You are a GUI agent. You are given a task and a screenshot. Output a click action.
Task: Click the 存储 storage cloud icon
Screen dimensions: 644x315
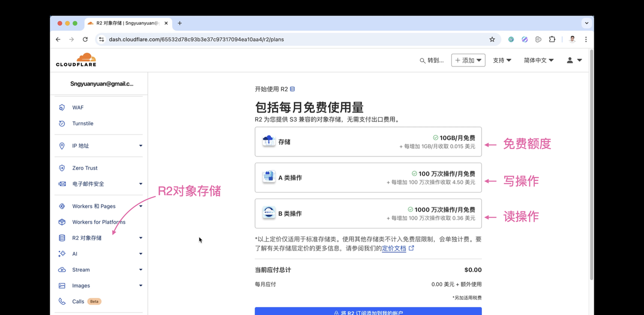click(268, 141)
